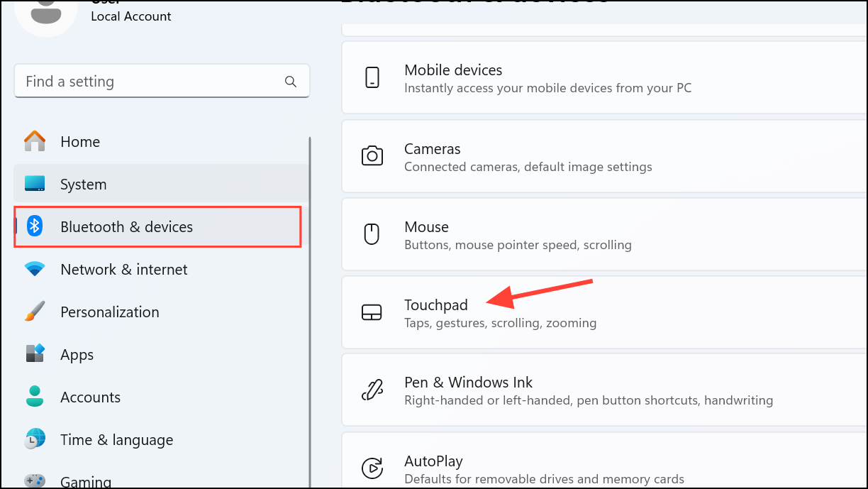
Task: Click the search magnifier icon
Action: (x=291, y=81)
